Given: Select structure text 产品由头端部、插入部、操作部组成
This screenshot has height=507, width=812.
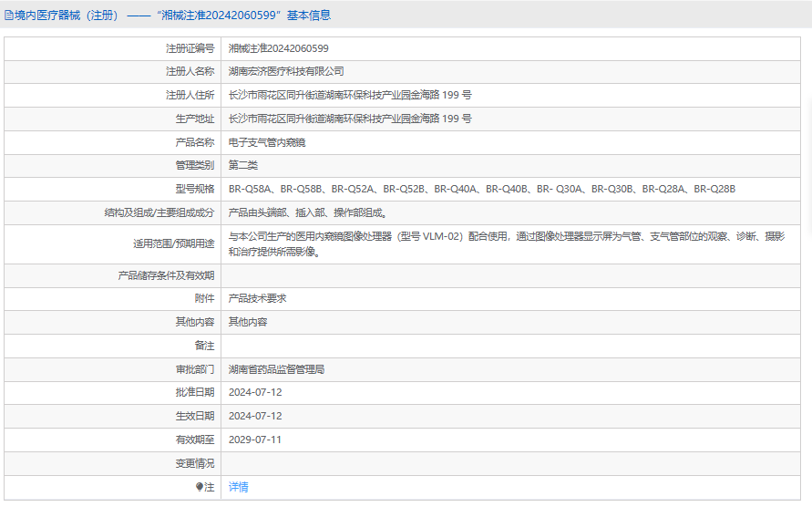Looking at the screenshot, I should pyautogui.click(x=308, y=213).
